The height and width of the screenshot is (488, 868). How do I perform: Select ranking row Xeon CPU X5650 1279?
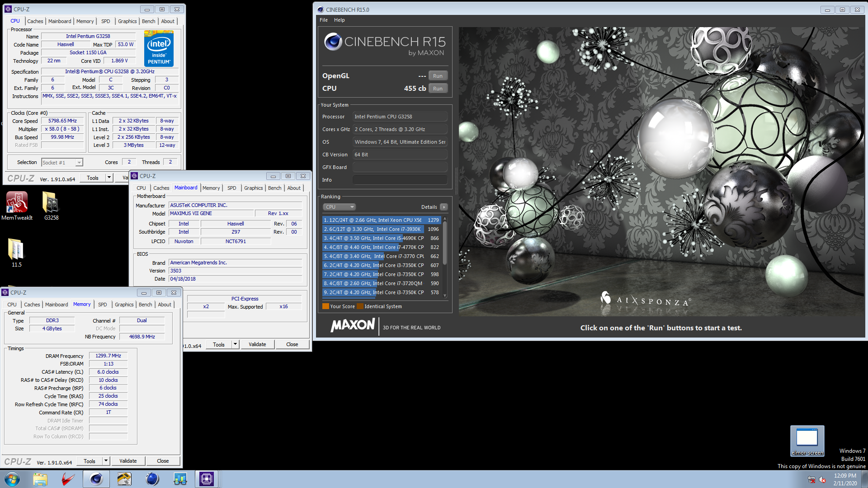point(382,220)
